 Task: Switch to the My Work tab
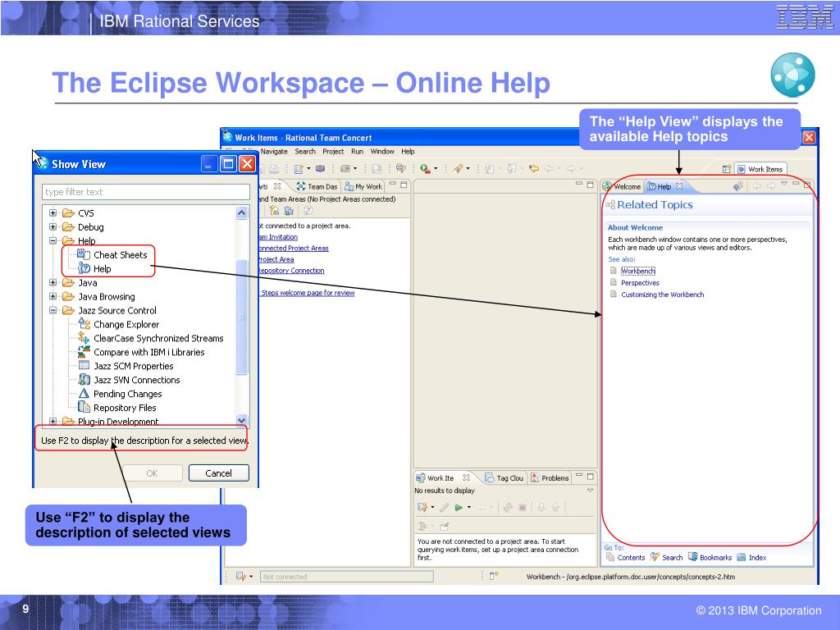coord(363,186)
